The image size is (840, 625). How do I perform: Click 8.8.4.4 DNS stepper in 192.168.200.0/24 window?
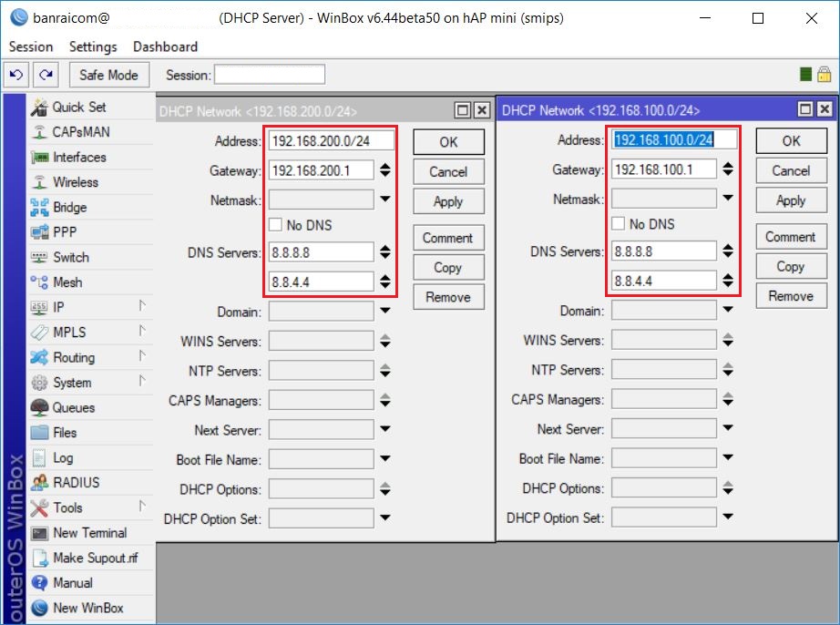[385, 282]
